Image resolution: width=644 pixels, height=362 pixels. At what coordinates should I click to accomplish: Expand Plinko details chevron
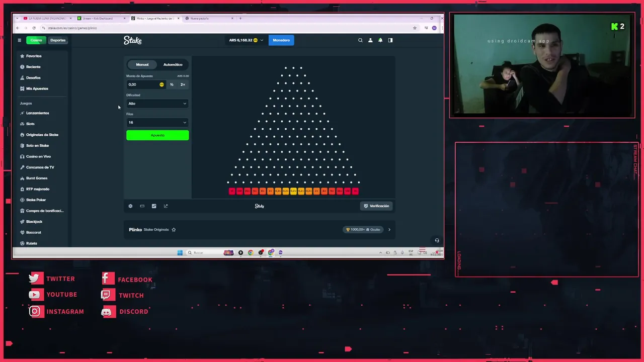[389, 230]
